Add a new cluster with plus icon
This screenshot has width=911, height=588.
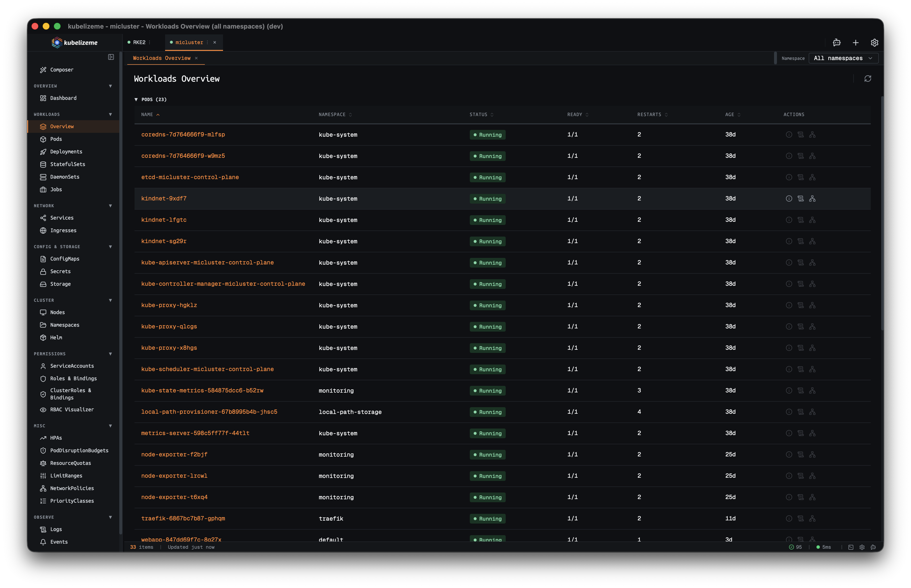856,42
